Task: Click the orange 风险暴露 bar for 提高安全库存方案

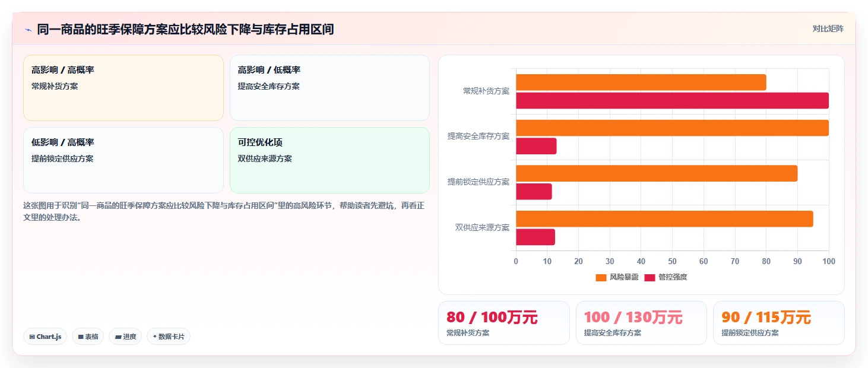Action: tap(672, 128)
